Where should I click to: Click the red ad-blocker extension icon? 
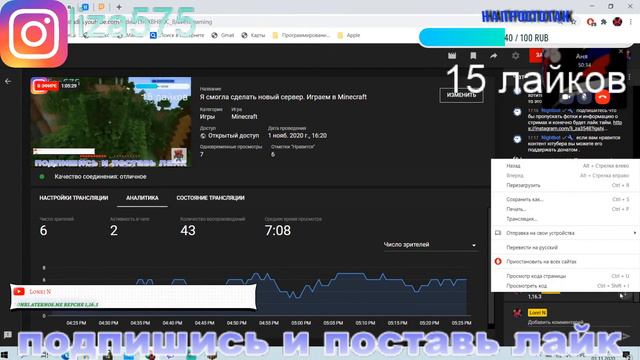coord(591,22)
